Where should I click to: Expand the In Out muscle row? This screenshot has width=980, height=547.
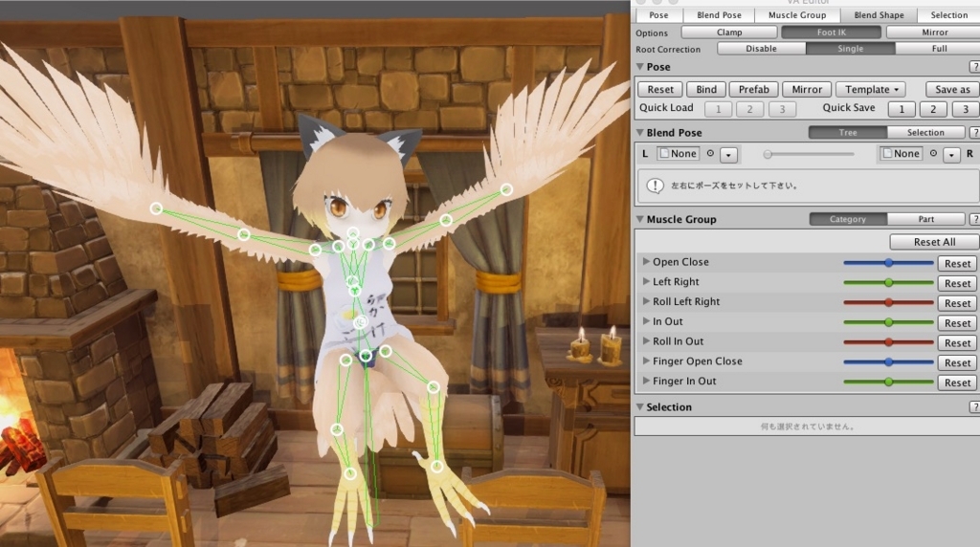click(646, 321)
